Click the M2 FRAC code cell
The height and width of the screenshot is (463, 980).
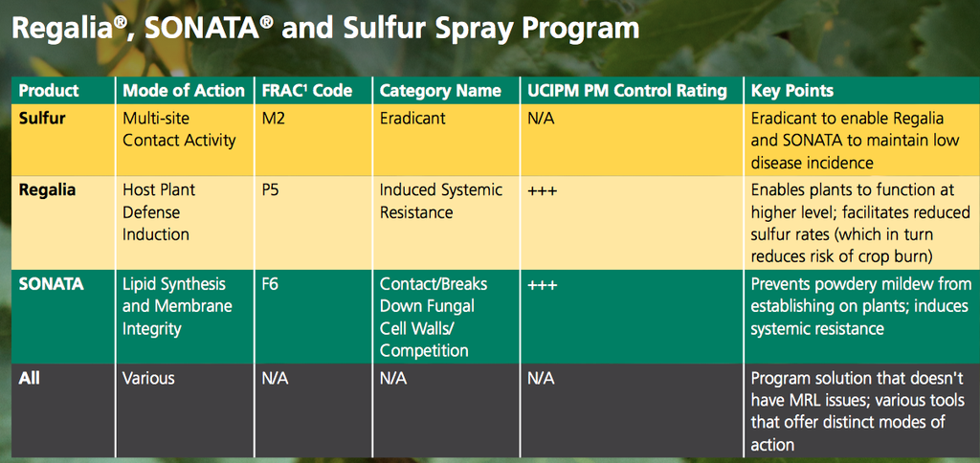pyautogui.click(x=274, y=118)
